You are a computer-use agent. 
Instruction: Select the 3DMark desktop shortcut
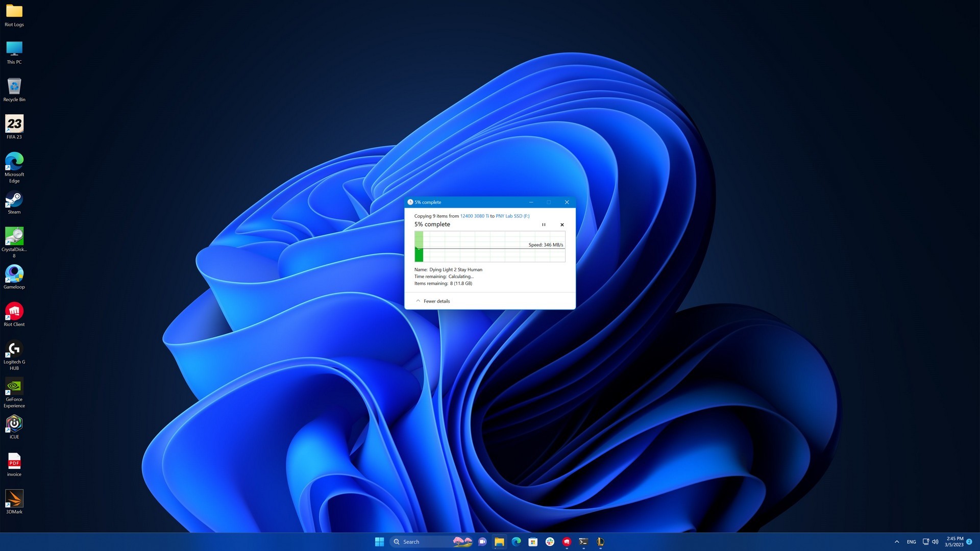(14, 502)
